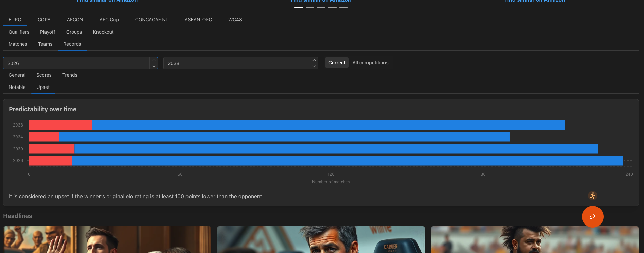Select the Playoff tab

[48, 32]
